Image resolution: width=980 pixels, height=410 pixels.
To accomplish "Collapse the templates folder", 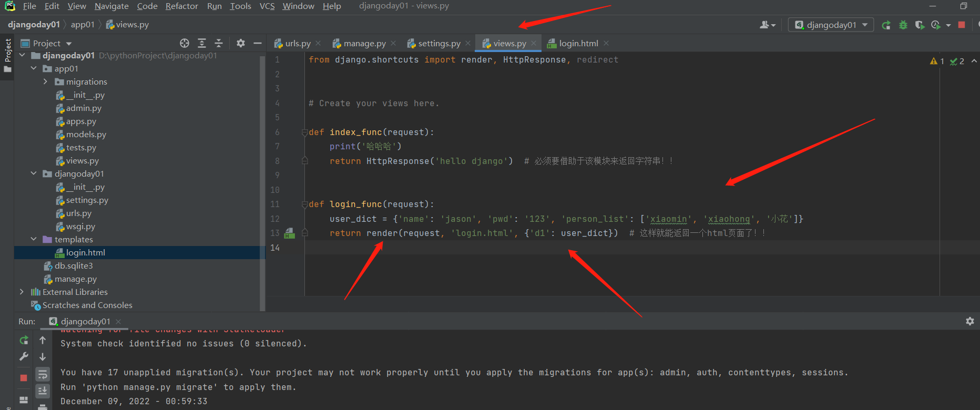I will (x=34, y=239).
